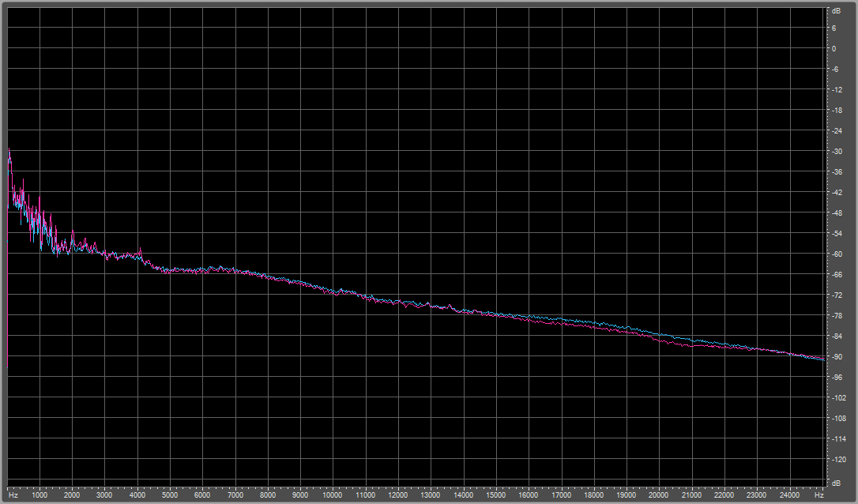Select the -42 dB level label
This screenshot has width=858, height=504.
837,192
